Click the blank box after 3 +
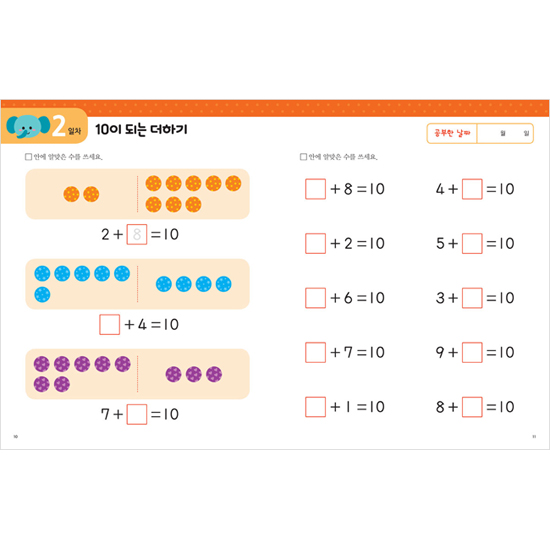This screenshot has height=550, width=550. [x=472, y=298]
